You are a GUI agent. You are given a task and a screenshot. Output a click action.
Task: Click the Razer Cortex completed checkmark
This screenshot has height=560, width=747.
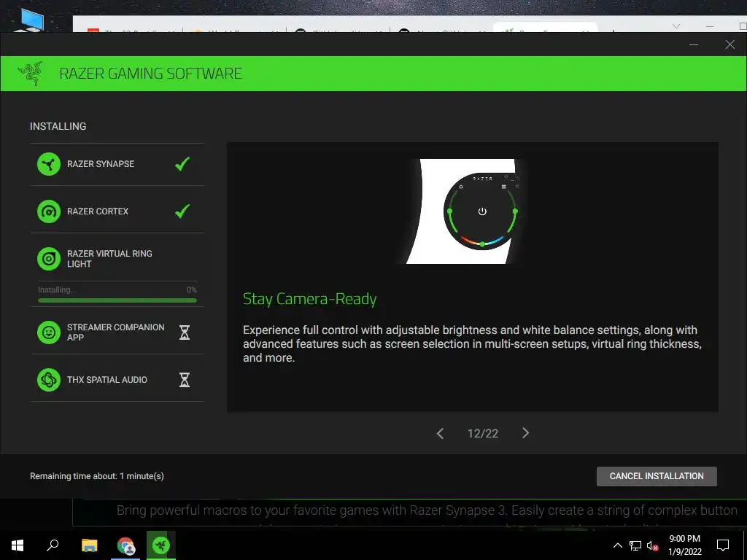click(182, 211)
